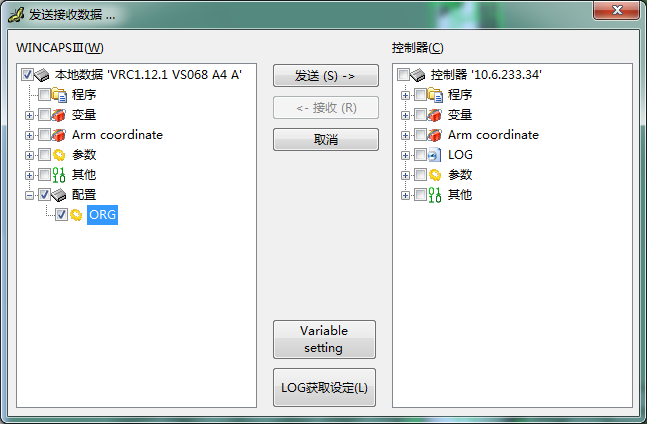Open the Variable setting dialog
Image resolution: width=647 pixels, height=424 pixels.
[x=324, y=339]
